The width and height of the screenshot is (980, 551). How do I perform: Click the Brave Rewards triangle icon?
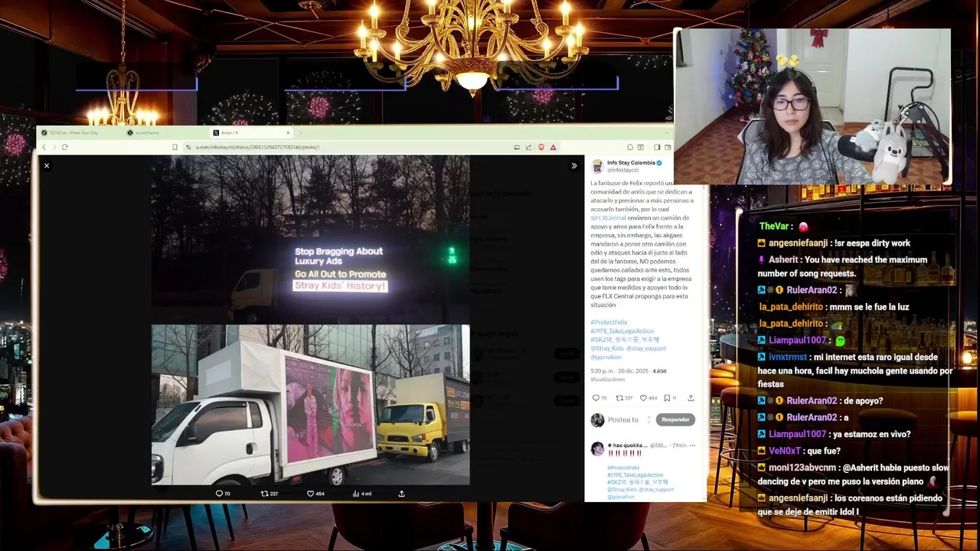[x=553, y=147]
